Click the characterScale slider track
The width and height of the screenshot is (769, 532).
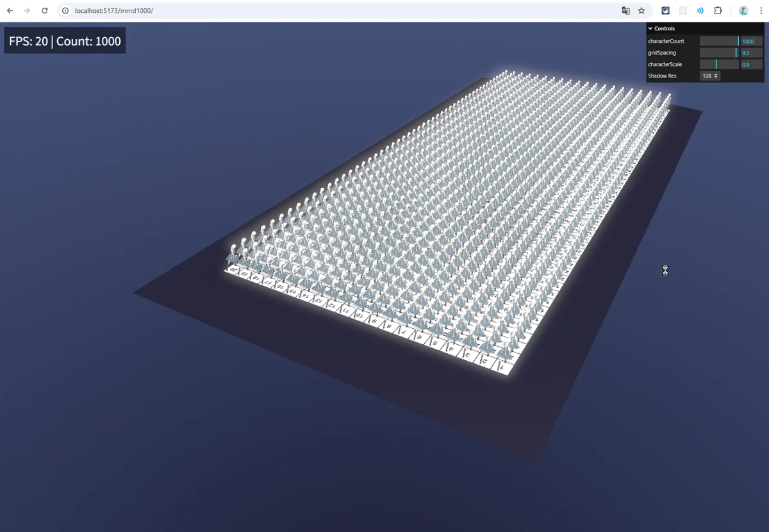pos(719,64)
